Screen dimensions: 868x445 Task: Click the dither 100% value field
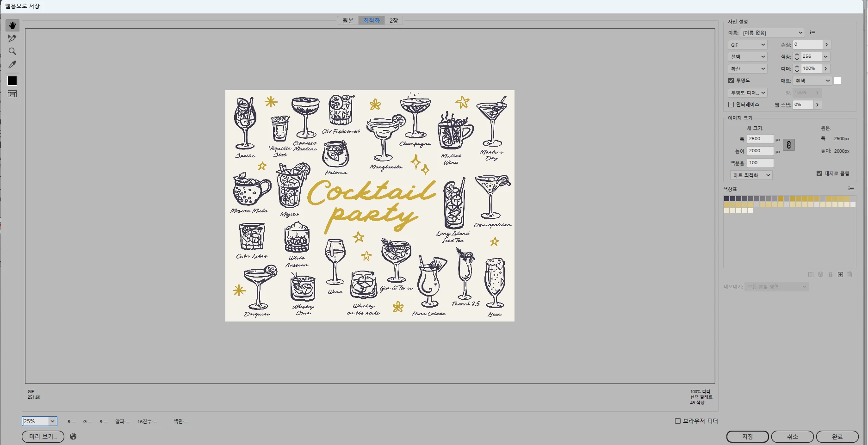click(812, 68)
